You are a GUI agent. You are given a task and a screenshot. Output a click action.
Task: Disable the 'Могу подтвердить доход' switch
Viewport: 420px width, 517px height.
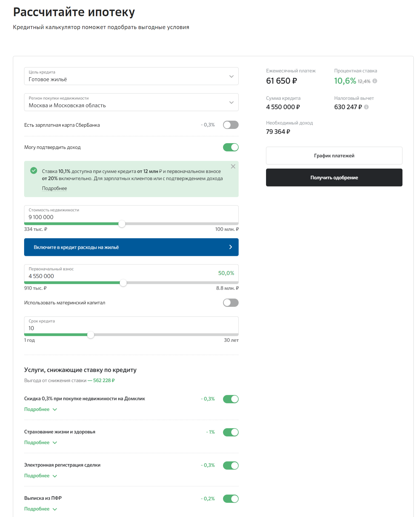point(231,147)
